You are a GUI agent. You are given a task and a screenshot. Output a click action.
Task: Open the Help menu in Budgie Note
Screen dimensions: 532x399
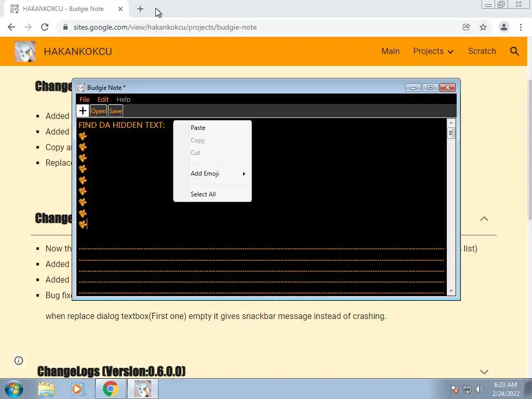[123, 99]
